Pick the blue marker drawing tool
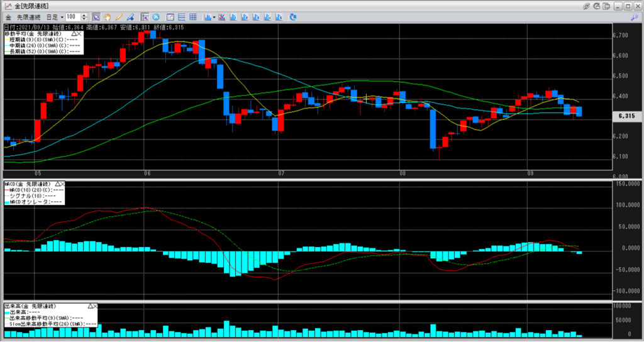Screen dimensions: 644x342 pyautogui.click(x=130, y=17)
